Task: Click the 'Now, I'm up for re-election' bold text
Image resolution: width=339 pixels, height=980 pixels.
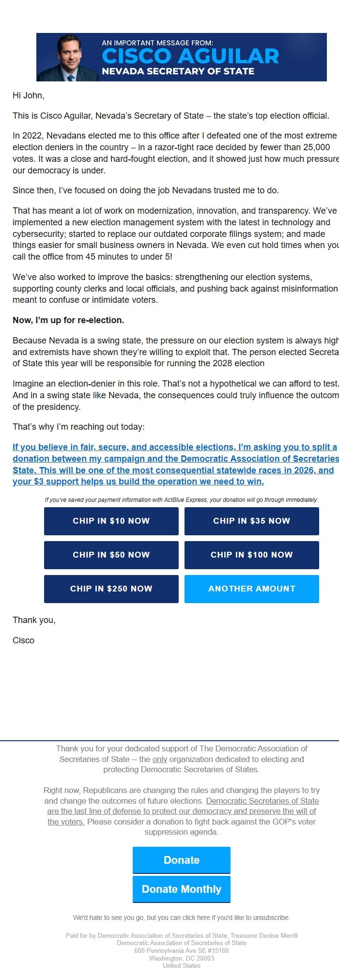Action: coord(68,320)
